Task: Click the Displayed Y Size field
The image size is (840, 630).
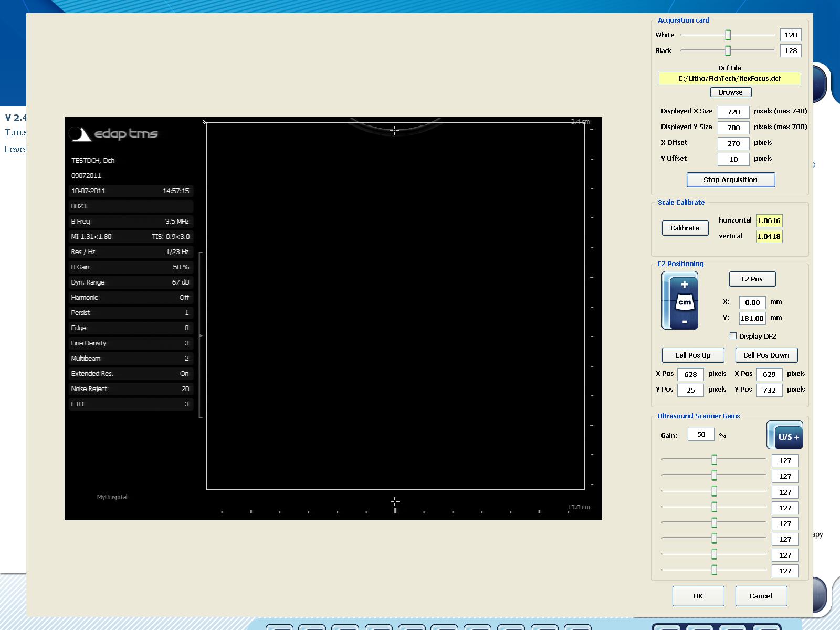Action: [x=733, y=128]
